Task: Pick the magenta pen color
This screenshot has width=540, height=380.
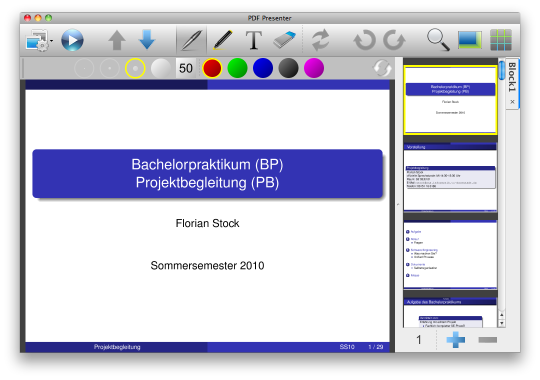Action: pos(314,68)
